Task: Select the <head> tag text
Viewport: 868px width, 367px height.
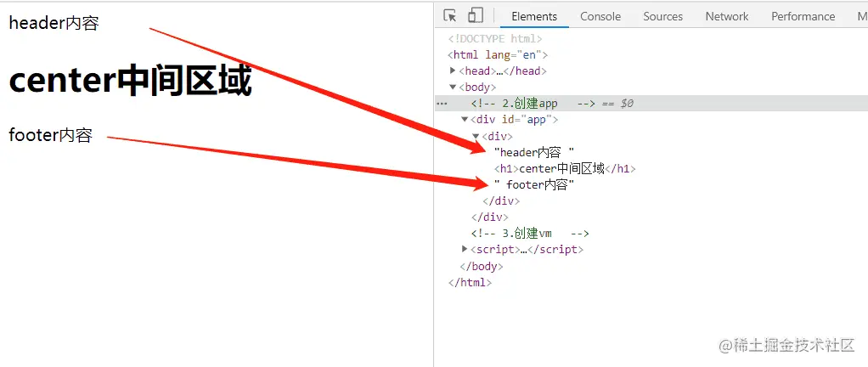Action: [x=503, y=71]
